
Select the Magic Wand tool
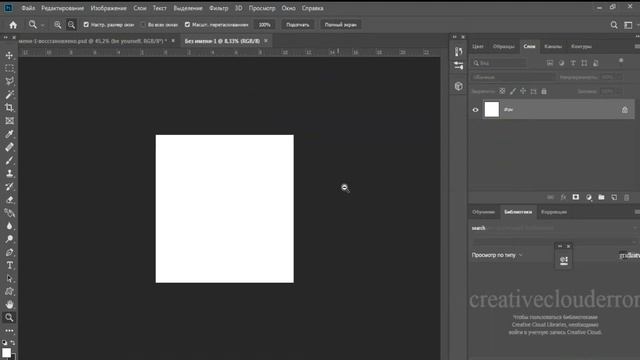pos(9,94)
